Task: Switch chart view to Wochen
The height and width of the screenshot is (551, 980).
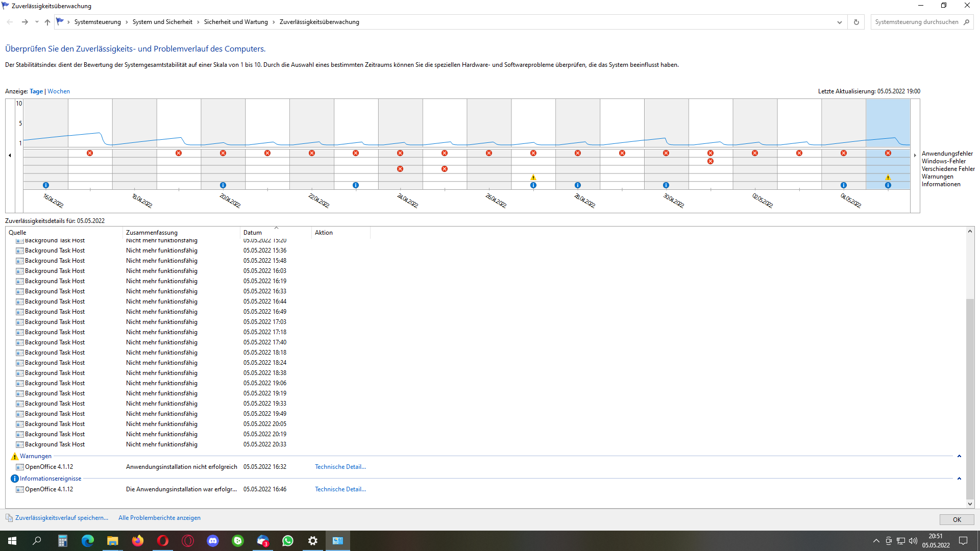Action: pos(59,91)
